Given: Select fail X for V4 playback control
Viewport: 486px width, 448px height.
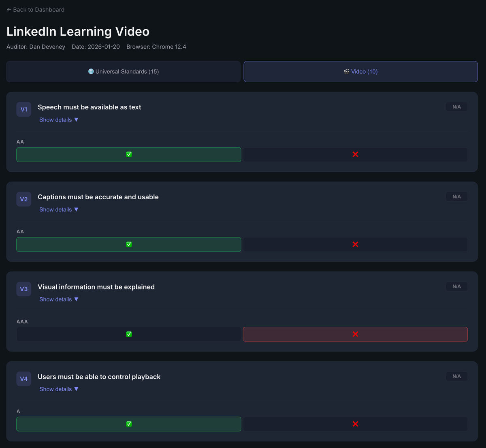Looking at the screenshot, I should [355, 425].
